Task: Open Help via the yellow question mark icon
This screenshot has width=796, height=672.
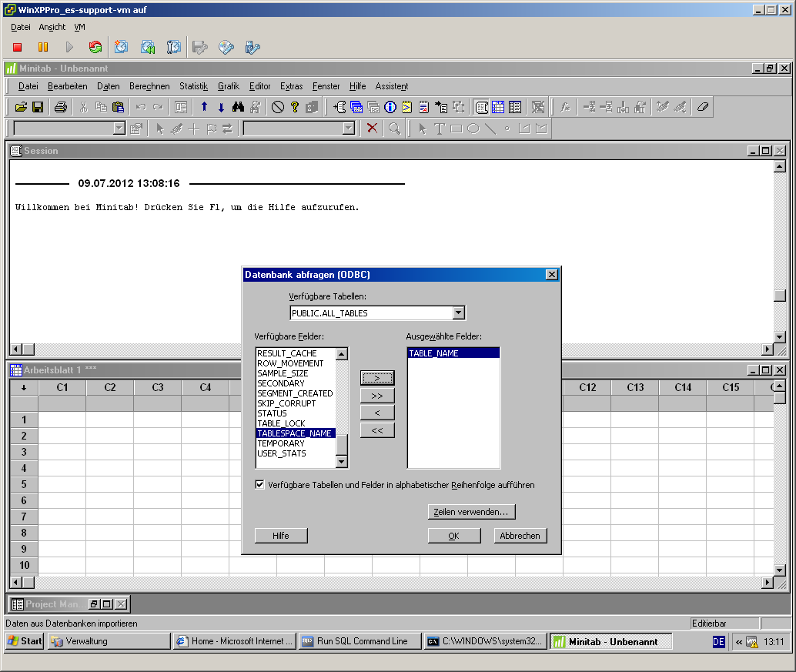Action: [x=294, y=107]
